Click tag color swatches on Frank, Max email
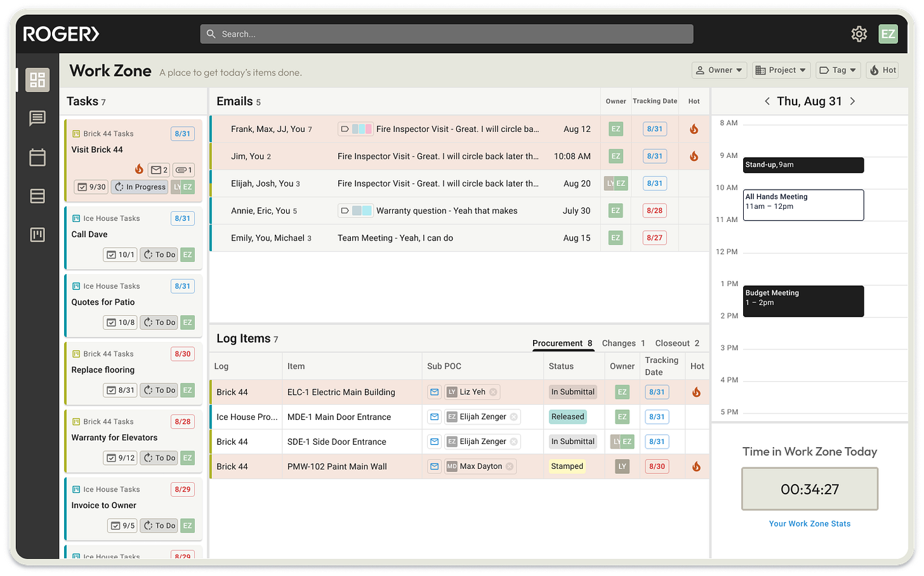Screen dimensions: 924x576 tap(362, 129)
